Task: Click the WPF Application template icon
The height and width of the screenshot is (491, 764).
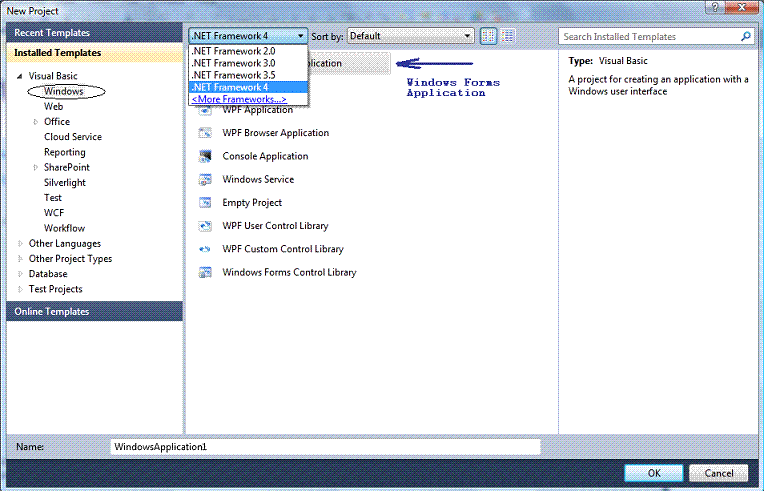Action: [205, 111]
